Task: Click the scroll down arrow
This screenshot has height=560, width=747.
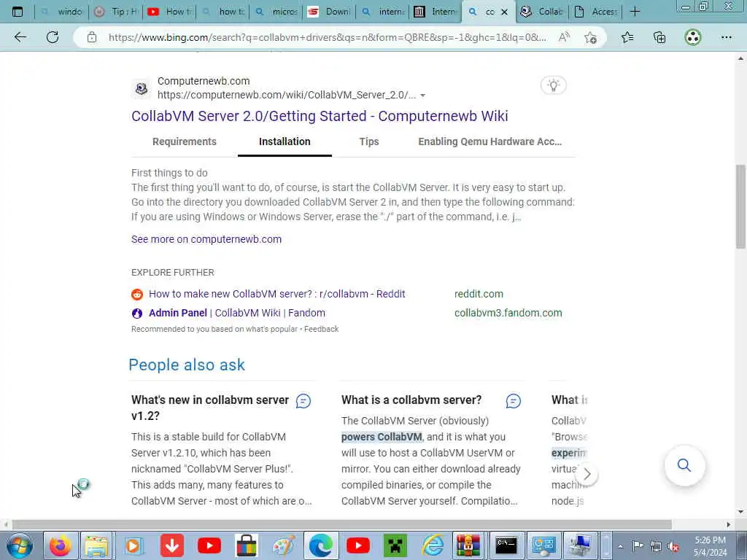Action: click(740, 513)
